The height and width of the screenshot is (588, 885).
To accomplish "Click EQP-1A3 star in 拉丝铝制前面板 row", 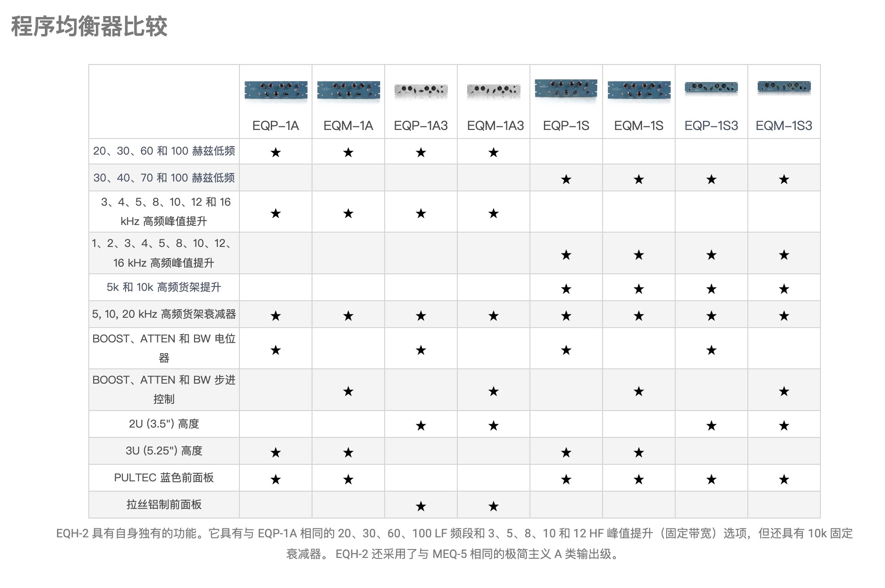I will (421, 506).
